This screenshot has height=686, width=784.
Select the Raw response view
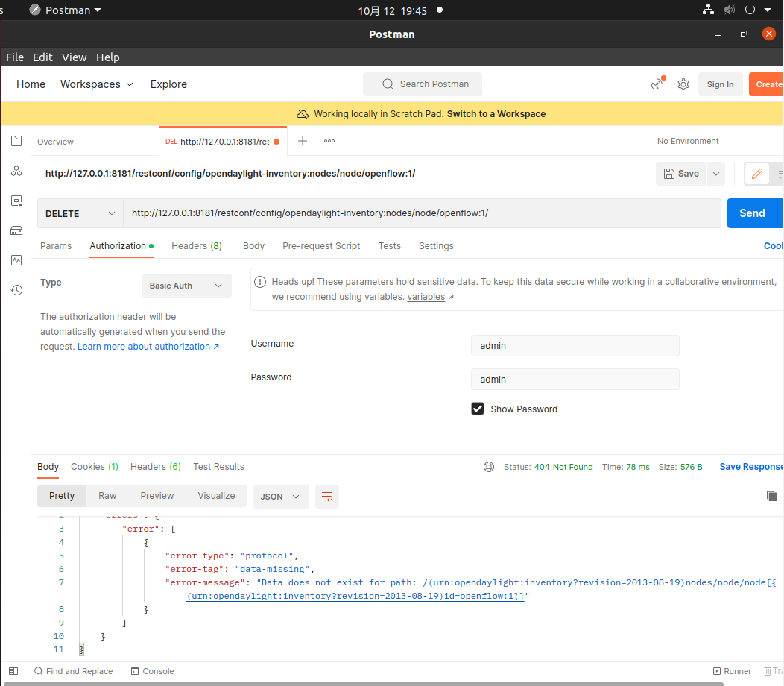[107, 495]
